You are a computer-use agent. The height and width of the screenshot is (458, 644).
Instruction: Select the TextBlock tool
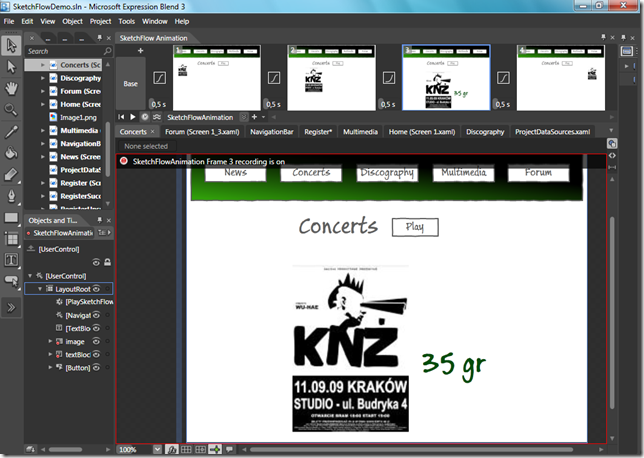coord(11,260)
